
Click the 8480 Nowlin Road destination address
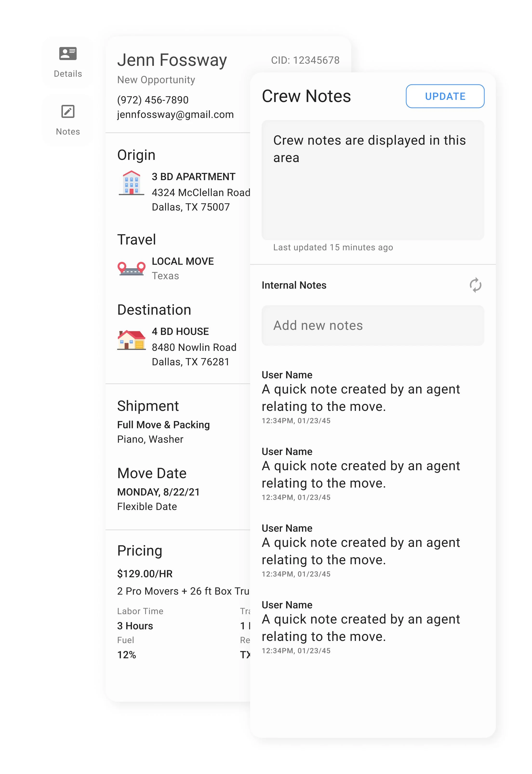point(194,347)
